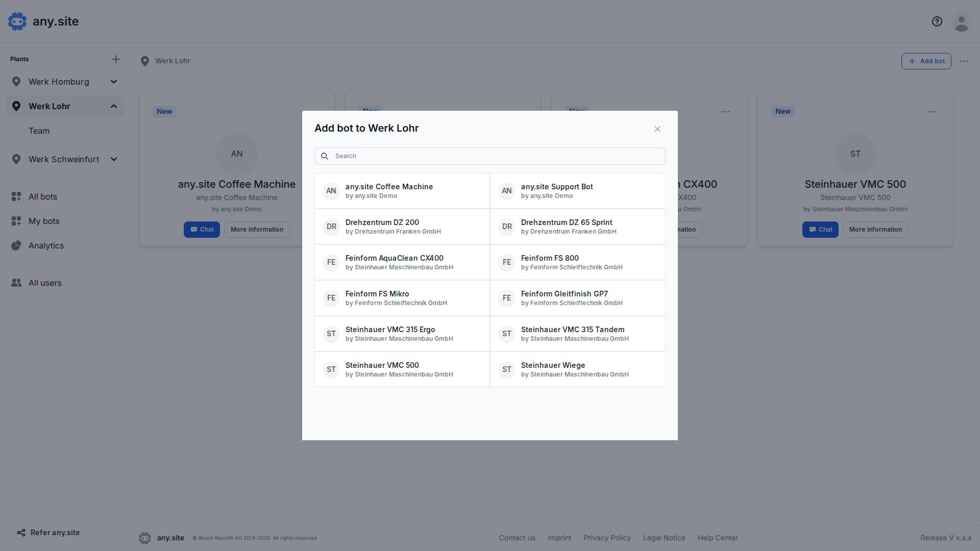Expand the Werk Homburg plant

click(x=114, y=82)
